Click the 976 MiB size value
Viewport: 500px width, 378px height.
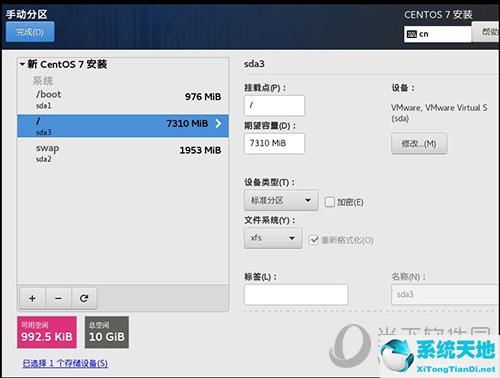click(203, 97)
